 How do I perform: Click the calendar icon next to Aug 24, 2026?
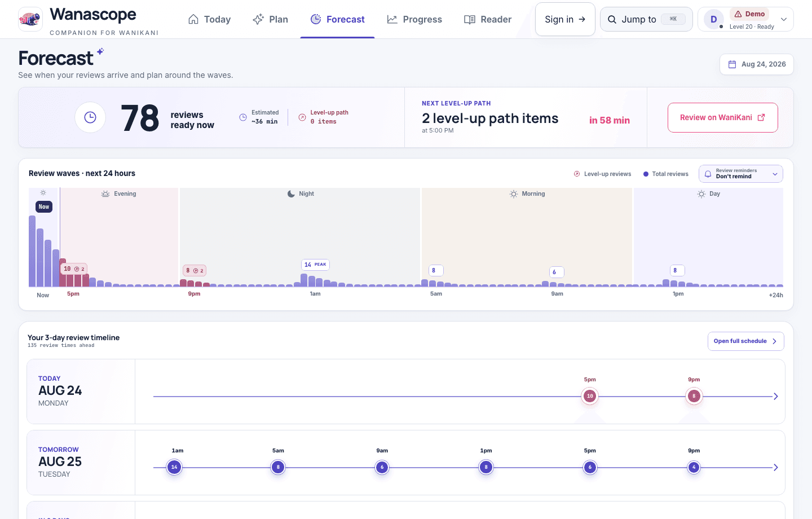[x=732, y=64]
